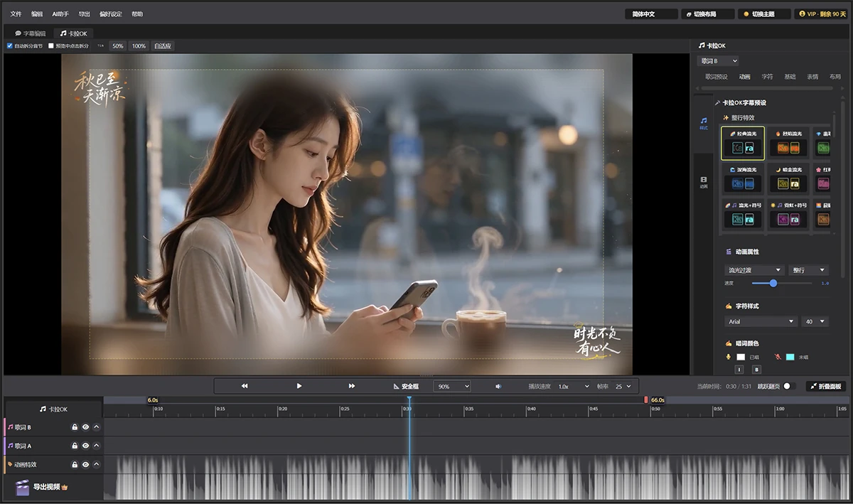The image size is (853, 504).
Task: Click the rewind button in playback bar
Action: click(245, 386)
